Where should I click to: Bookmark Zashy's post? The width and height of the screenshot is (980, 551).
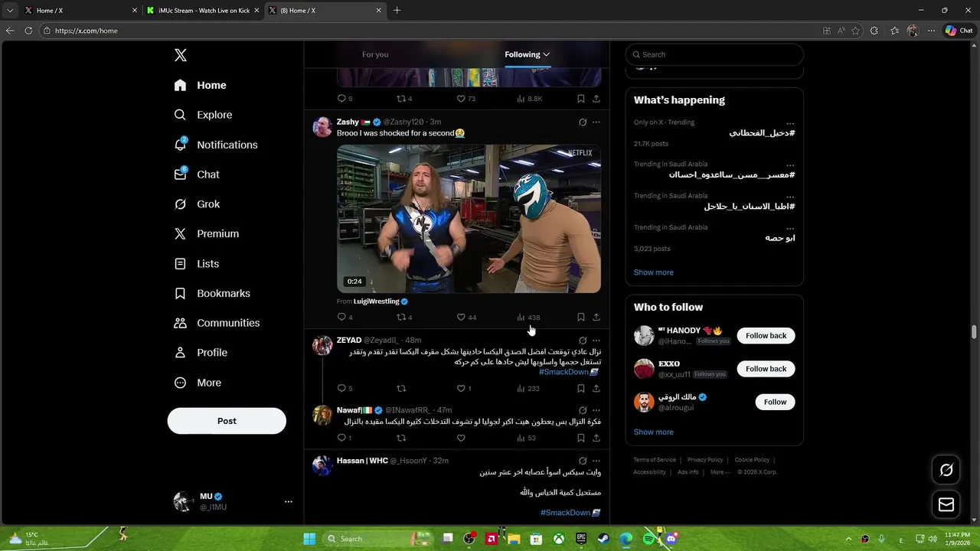[581, 317]
